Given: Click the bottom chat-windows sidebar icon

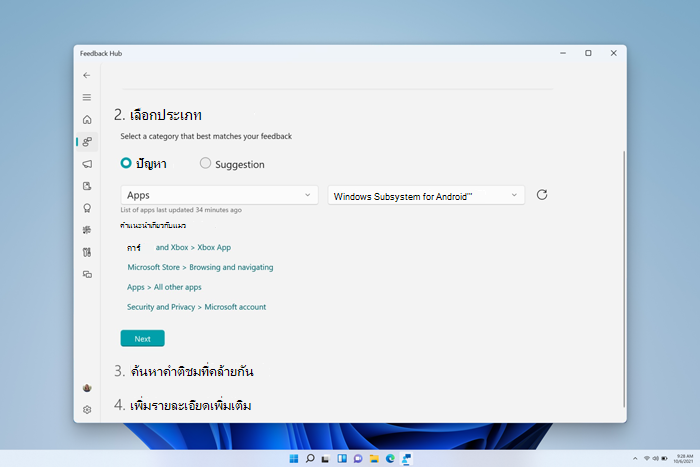Looking at the screenshot, I should click(87, 274).
